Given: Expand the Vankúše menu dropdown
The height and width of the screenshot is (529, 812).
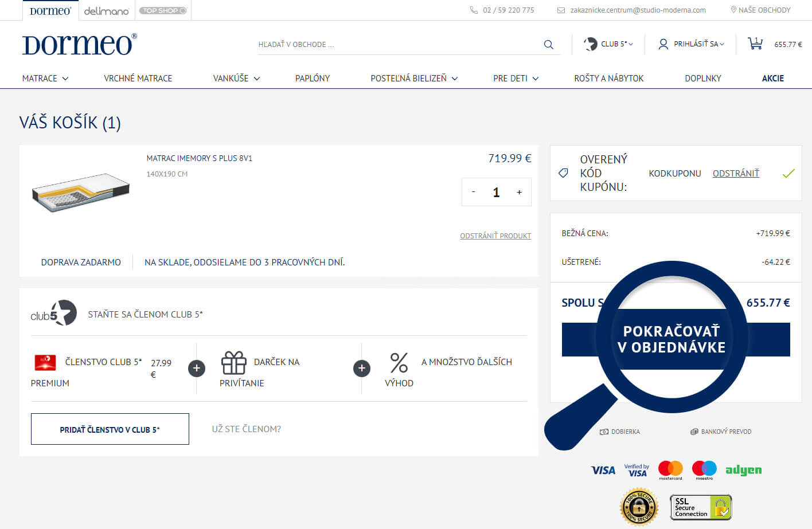Looking at the screenshot, I should point(236,79).
